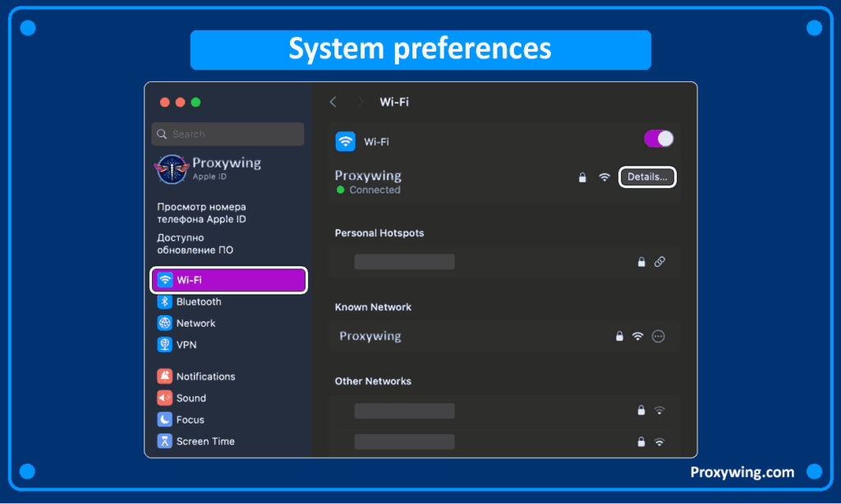The width and height of the screenshot is (841, 504).
Task: Click the magnifying glass search icon
Action: point(162,134)
